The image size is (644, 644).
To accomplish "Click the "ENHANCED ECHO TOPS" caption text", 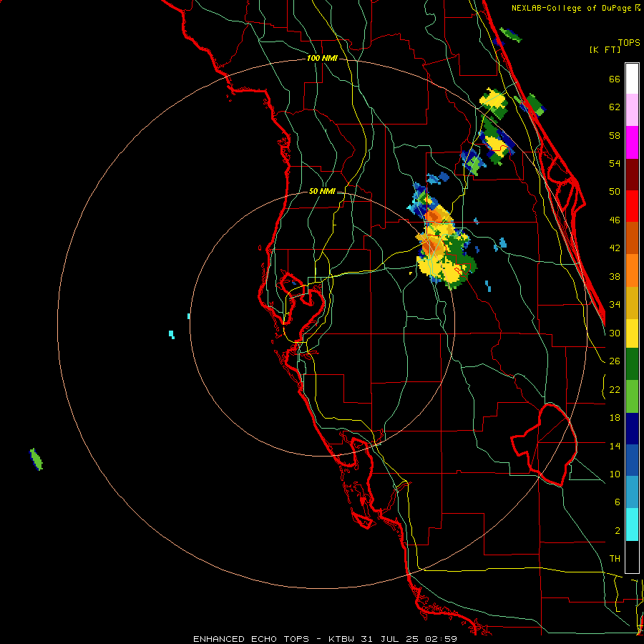I will click(x=253, y=639).
